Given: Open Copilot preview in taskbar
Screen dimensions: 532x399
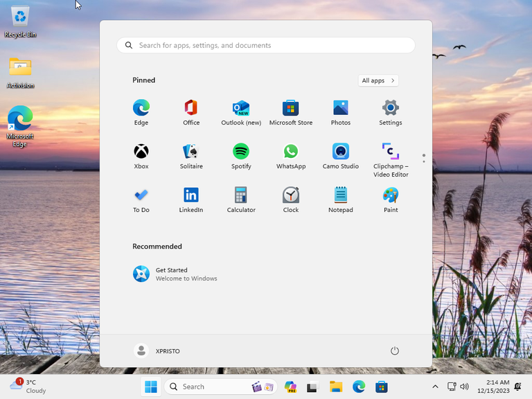Looking at the screenshot, I should pyautogui.click(x=290, y=387).
